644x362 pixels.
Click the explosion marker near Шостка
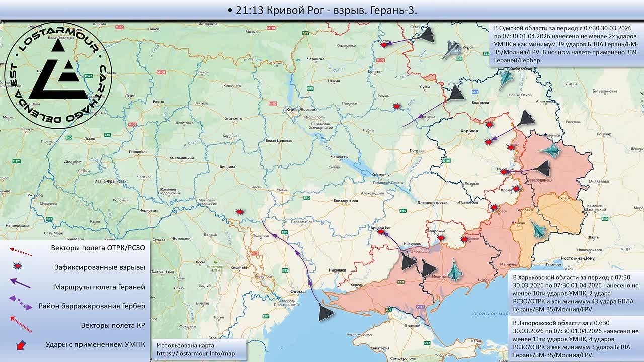pyautogui.click(x=384, y=45)
